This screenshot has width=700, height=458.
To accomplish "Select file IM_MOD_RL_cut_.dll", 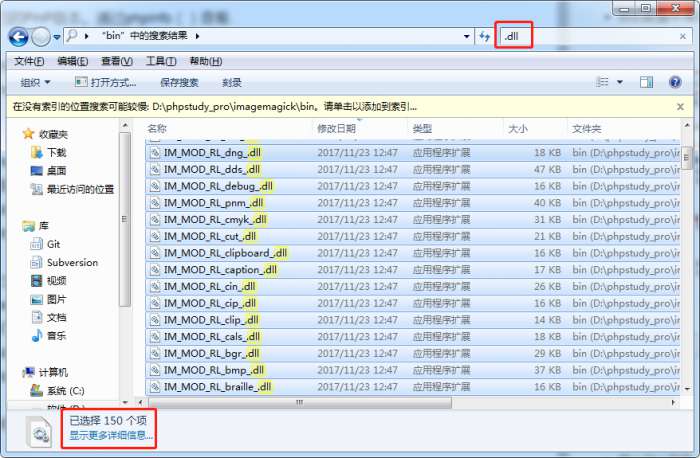I will pyautogui.click(x=412, y=237).
